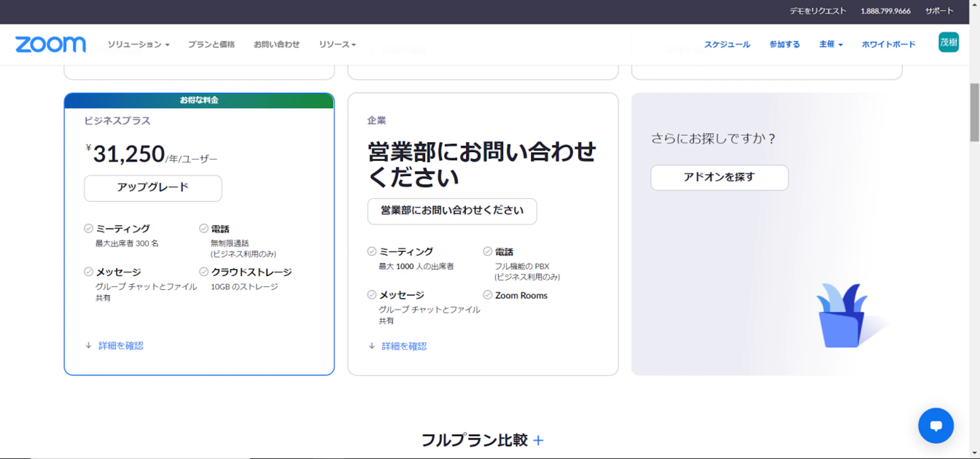Click checkmark beside 企業 電話 feature

click(488, 251)
